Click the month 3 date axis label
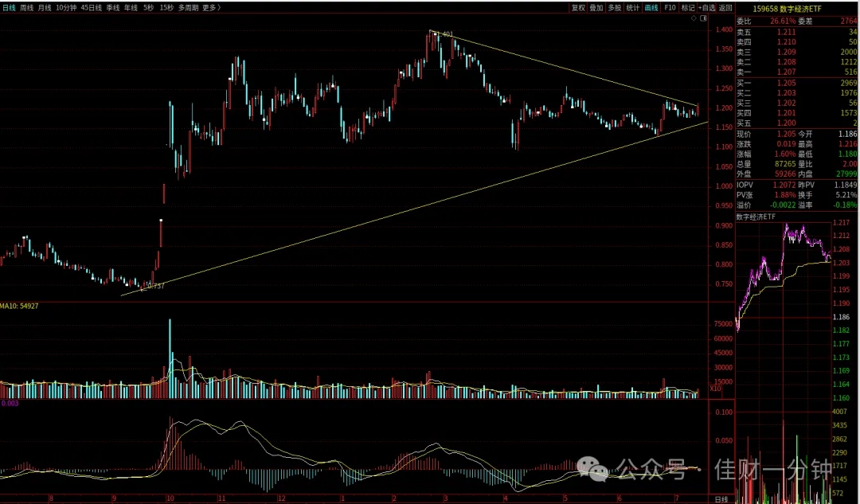The image size is (860, 504). click(x=446, y=498)
